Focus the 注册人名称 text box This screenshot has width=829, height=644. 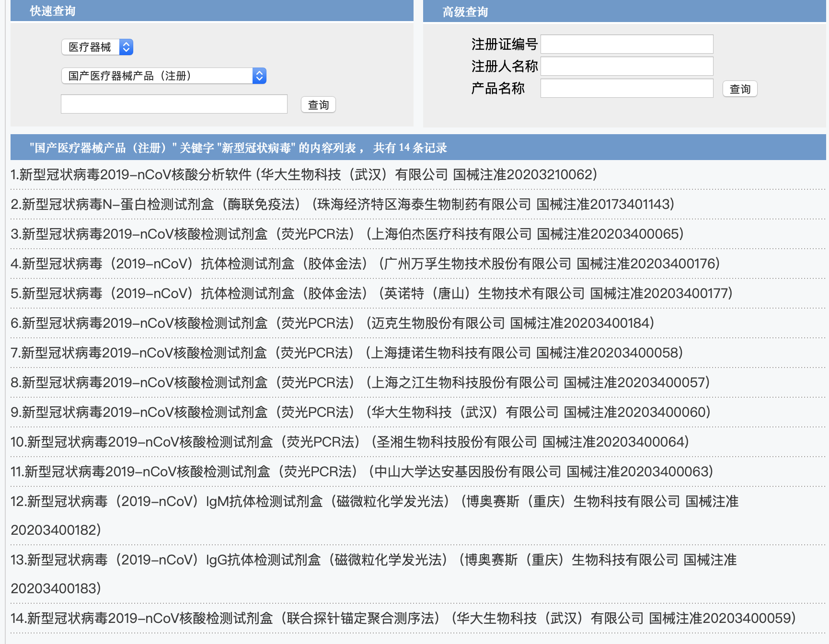pos(627,66)
